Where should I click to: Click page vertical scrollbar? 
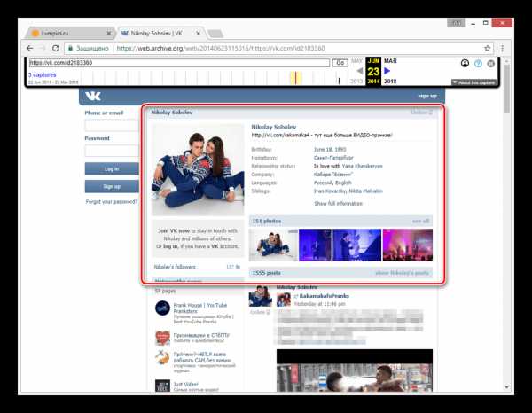pos(506,90)
